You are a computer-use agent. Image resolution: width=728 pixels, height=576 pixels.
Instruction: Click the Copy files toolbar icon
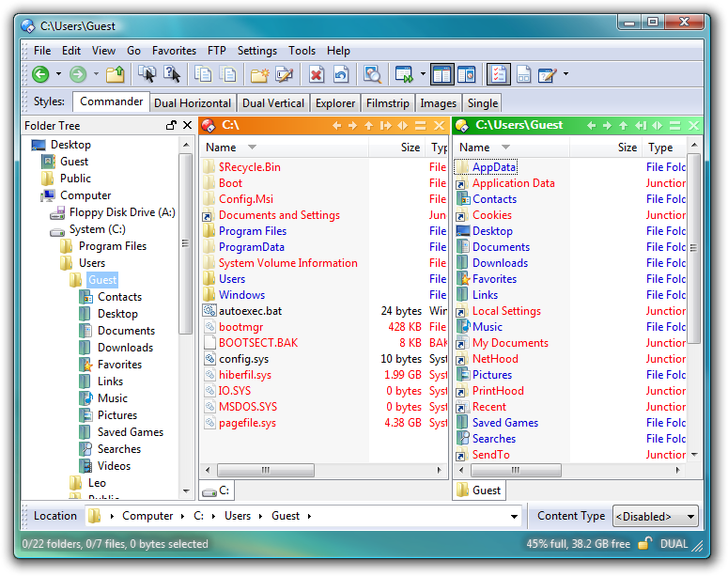click(203, 74)
